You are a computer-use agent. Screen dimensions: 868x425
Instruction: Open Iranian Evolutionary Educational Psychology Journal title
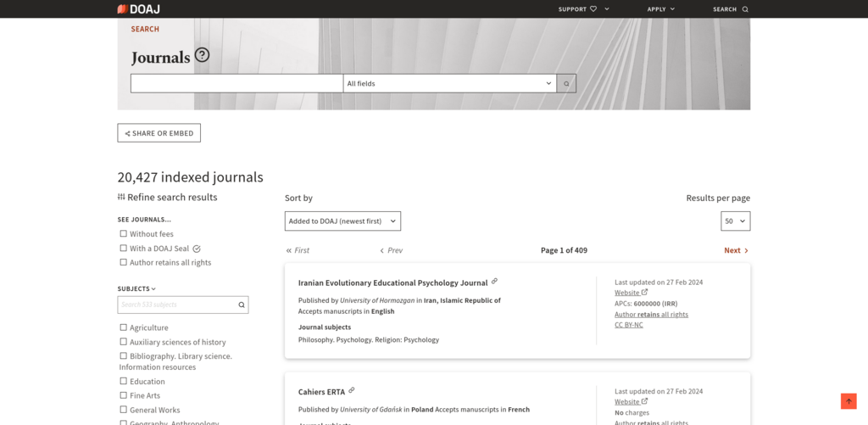(393, 282)
